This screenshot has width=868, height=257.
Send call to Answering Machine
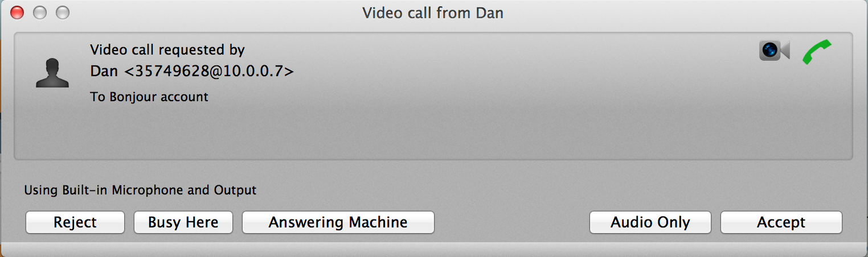click(338, 222)
